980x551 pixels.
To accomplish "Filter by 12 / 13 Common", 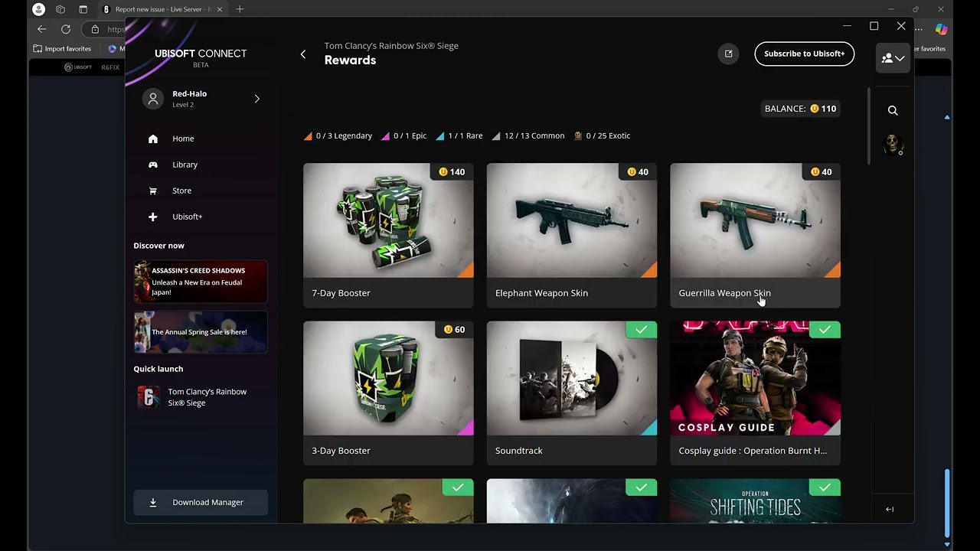I will pyautogui.click(x=528, y=135).
